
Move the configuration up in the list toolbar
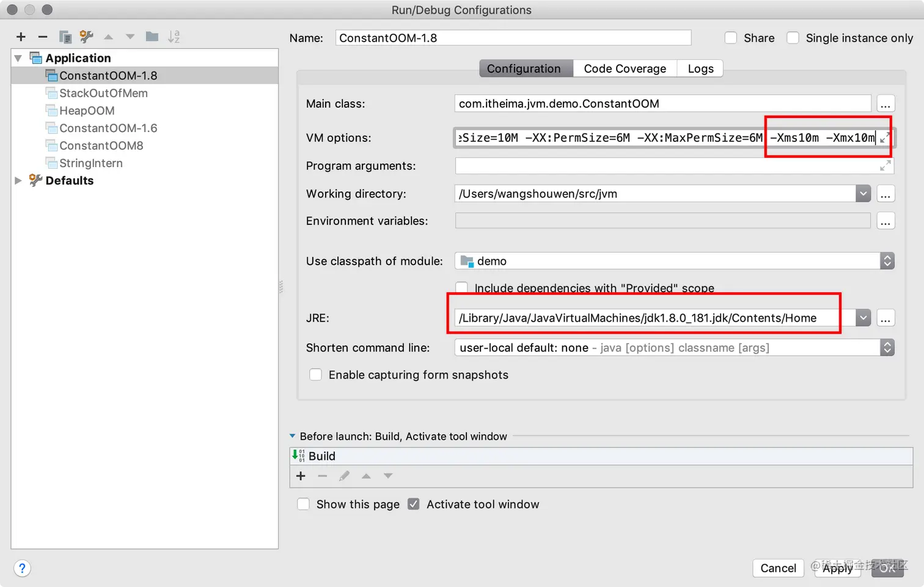[108, 37]
